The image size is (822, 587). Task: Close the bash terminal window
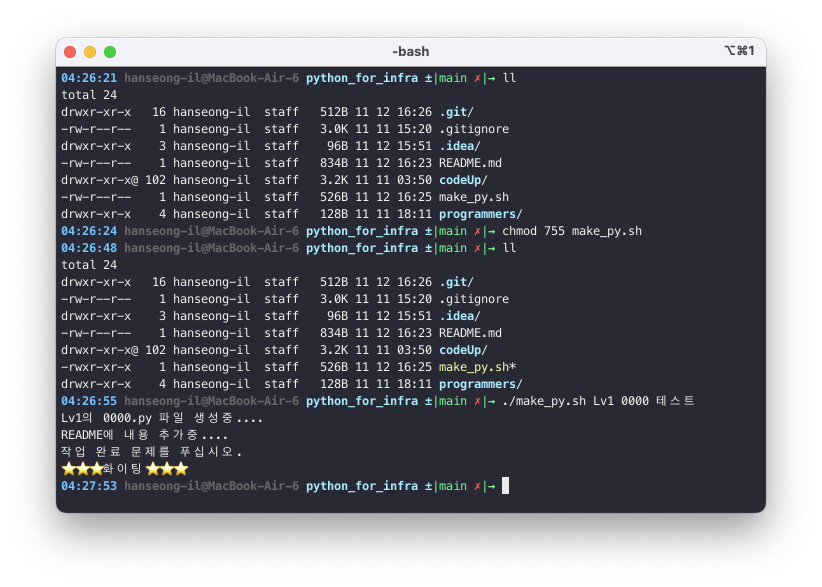(x=70, y=52)
